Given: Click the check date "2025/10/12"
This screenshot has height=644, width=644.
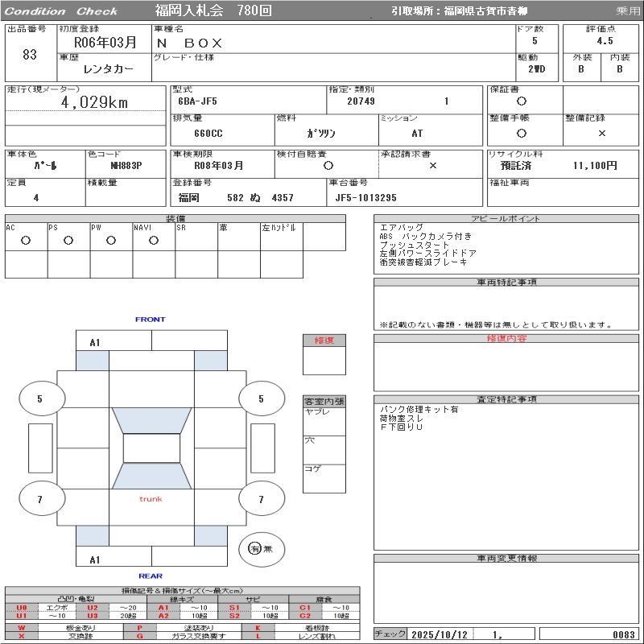Looking at the screenshot, I should point(439,634).
